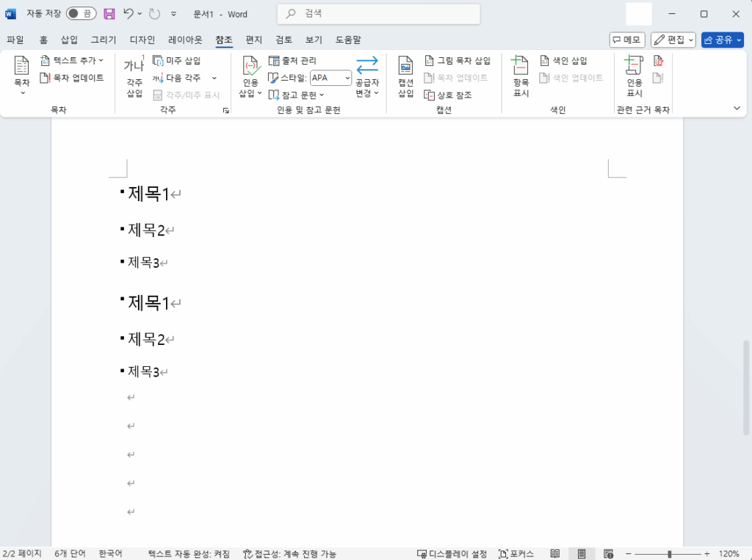
Task: Open the 삽입 ribbon tab
Action: click(69, 40)
